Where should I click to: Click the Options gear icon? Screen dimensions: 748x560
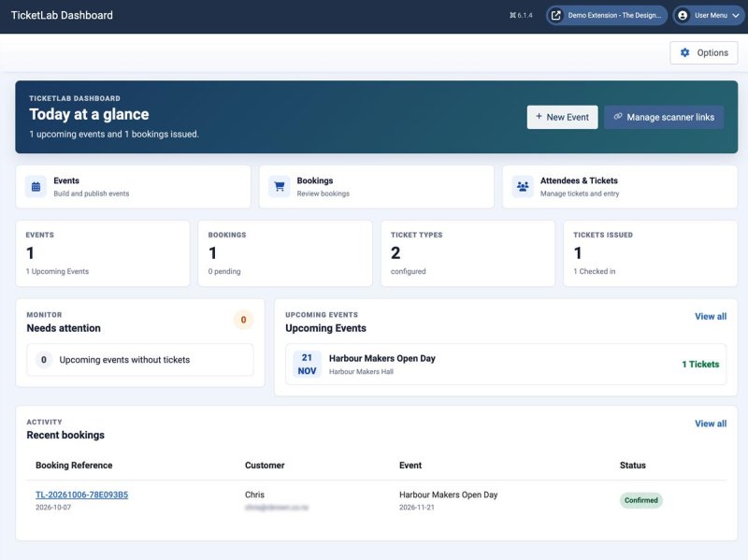click(685, 52)
